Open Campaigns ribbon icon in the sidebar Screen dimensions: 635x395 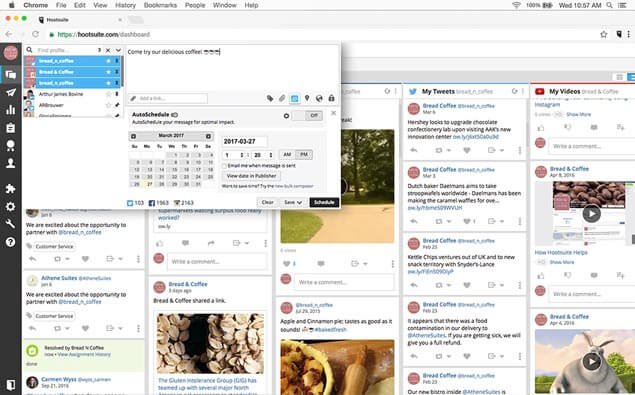tap(11, 145)
